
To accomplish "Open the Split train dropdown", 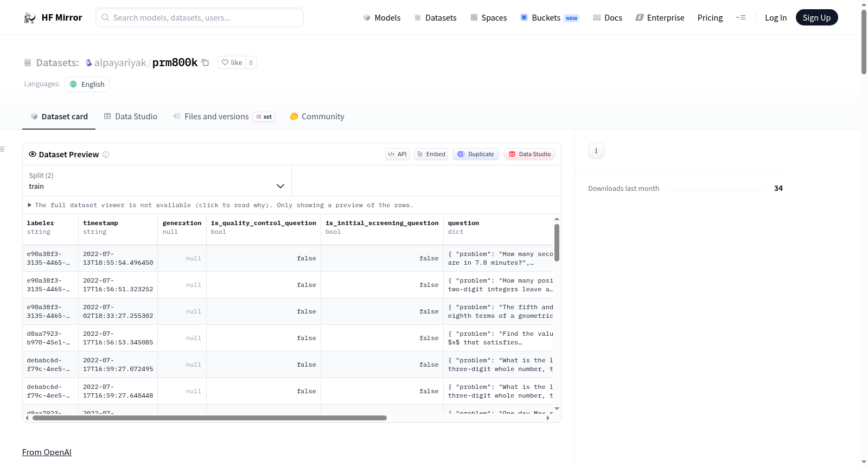I will tap(157, 181).
